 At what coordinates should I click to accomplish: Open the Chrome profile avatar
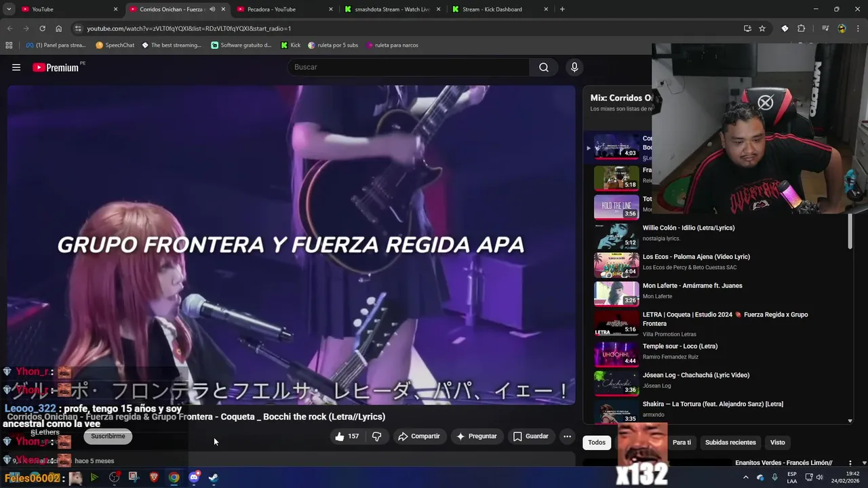pyautogui.click(x=842, y=28)
